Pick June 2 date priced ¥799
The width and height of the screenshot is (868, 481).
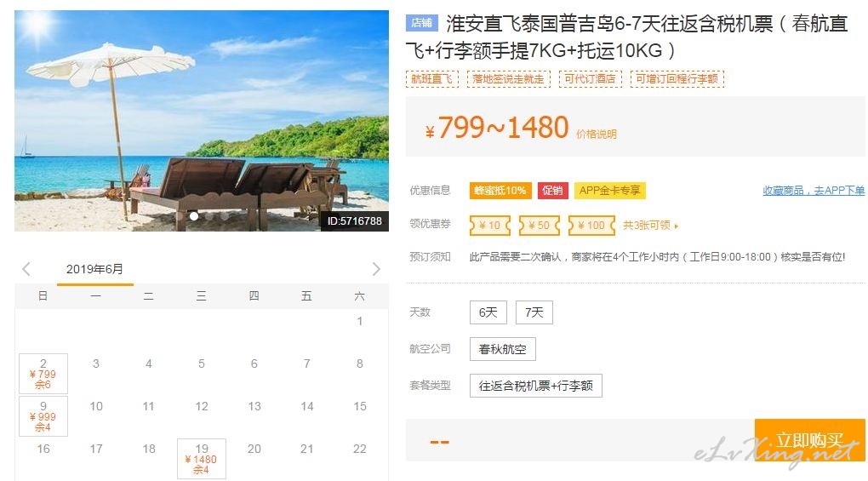coord(43,374)
